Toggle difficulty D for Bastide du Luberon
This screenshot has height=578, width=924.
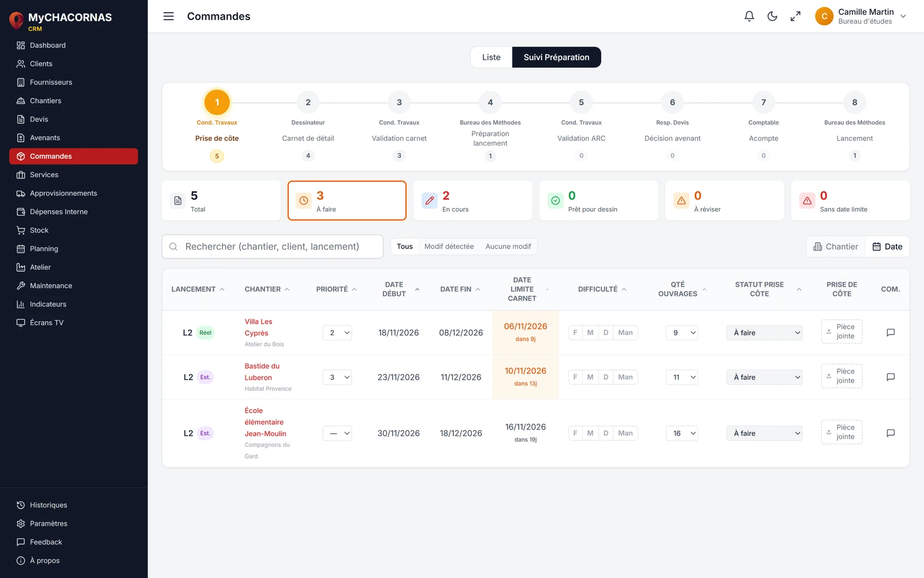[x=606, y=377]
